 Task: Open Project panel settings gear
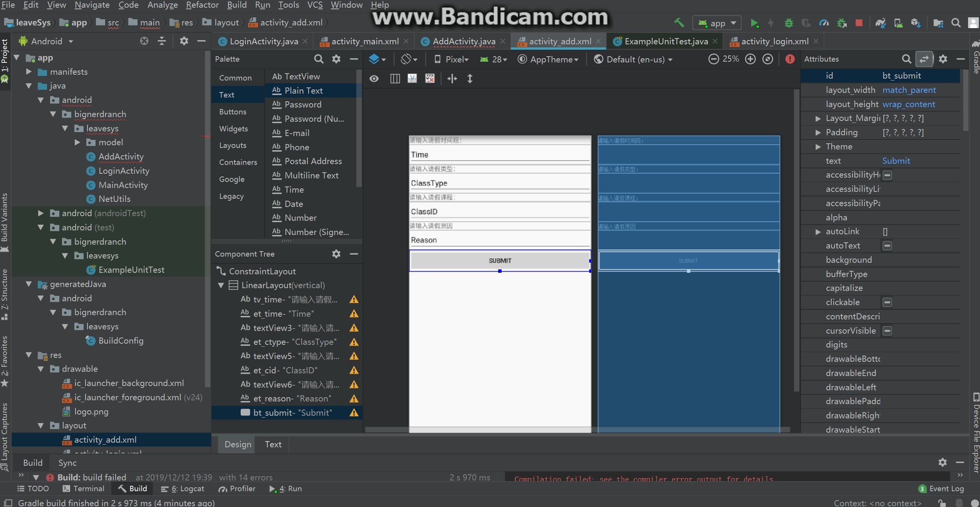pos(184,41)
